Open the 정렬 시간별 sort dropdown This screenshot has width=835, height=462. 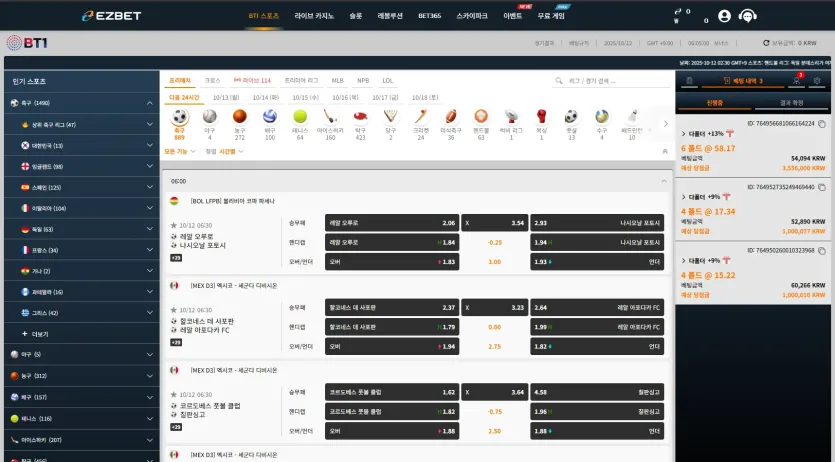(x=225, y=152)
